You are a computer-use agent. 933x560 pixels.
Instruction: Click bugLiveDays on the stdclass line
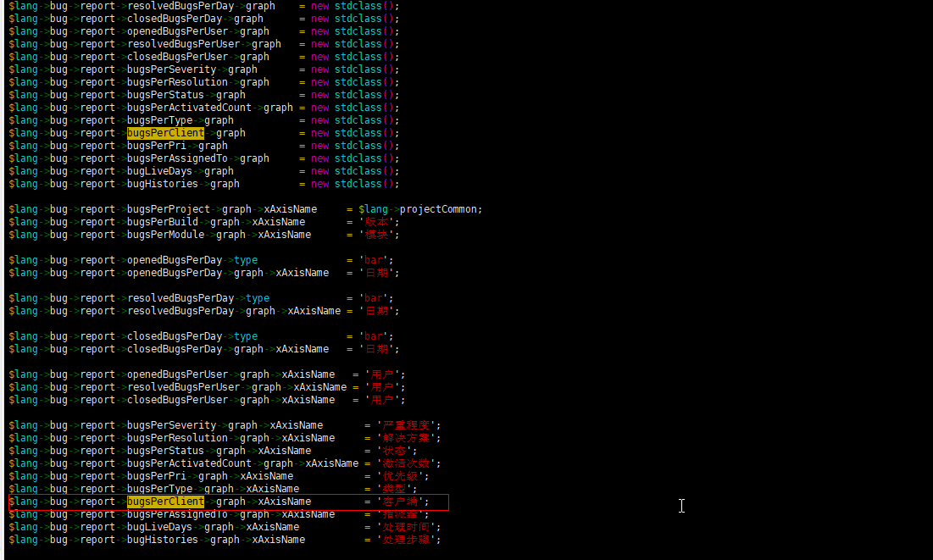pos(159,171)
